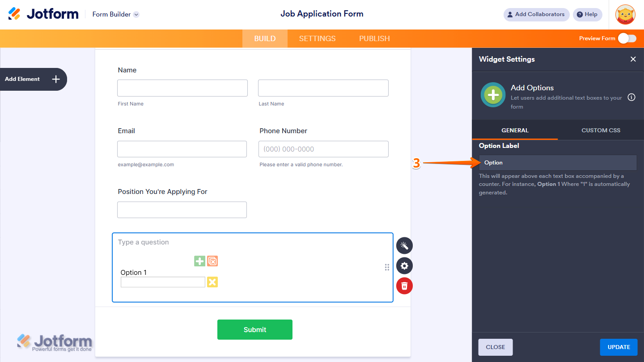Open the PUBLISH tab

point(374,38)
